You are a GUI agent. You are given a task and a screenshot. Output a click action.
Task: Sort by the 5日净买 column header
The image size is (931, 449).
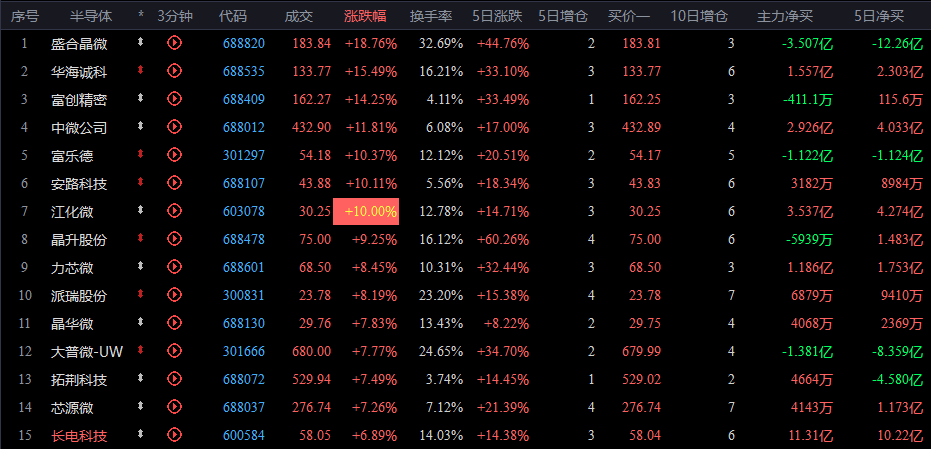pyautogui.click(x=879, y=16)
